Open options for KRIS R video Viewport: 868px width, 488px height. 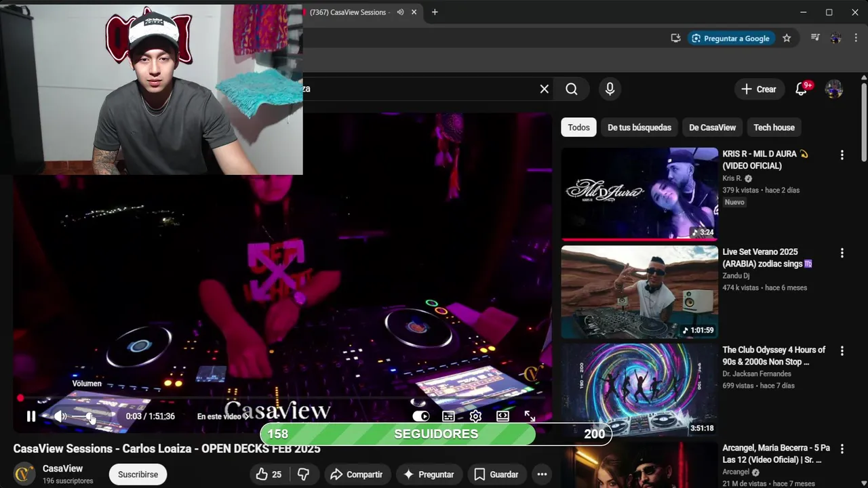click(x=842, y=155)
